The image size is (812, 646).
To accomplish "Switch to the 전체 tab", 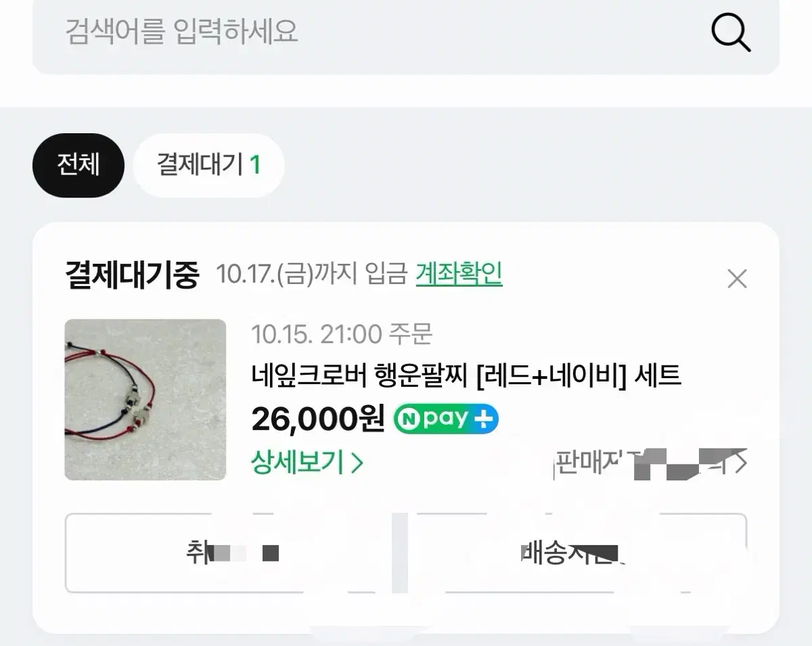I will click(78, 164).
